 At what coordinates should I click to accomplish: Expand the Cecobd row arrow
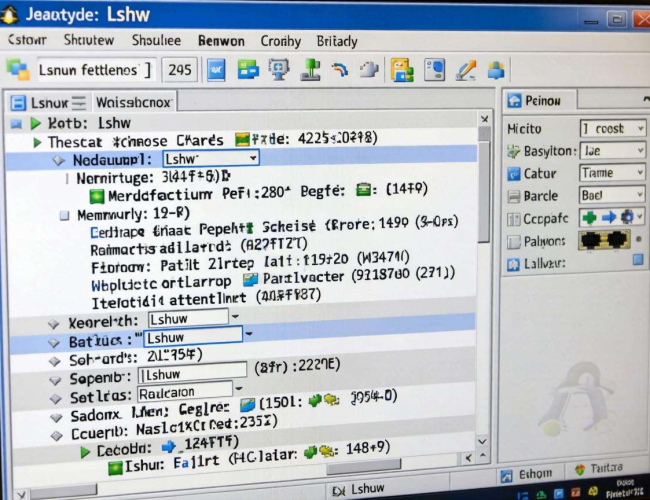coord(85,452)
